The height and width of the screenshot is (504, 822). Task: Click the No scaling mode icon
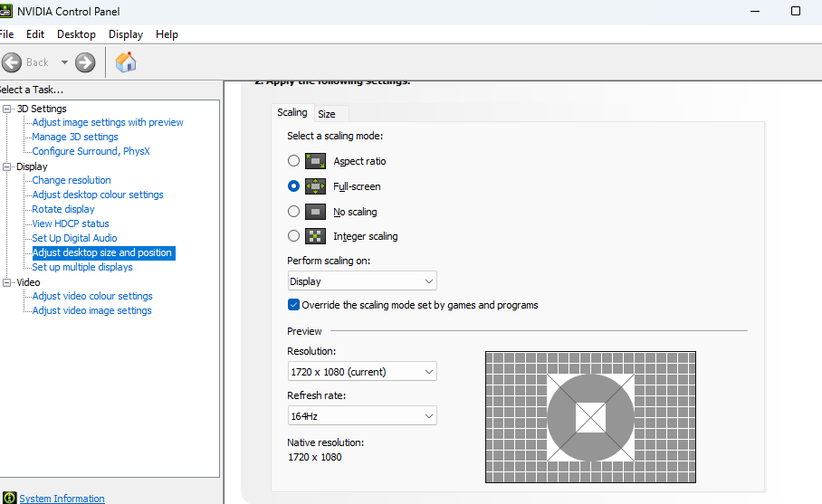tap(315, 212)
